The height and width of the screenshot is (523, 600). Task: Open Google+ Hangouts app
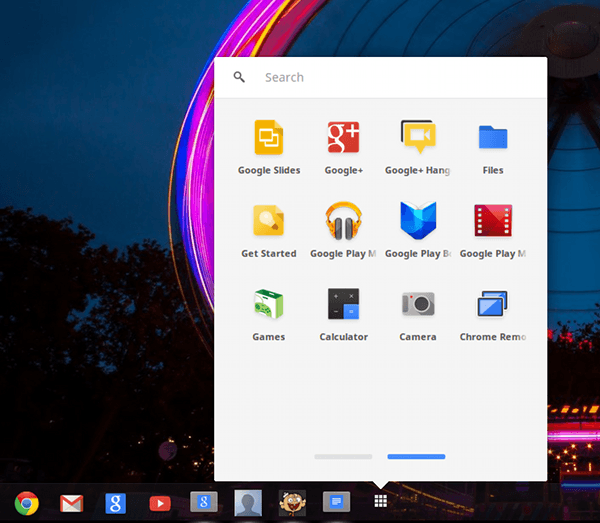418,137
